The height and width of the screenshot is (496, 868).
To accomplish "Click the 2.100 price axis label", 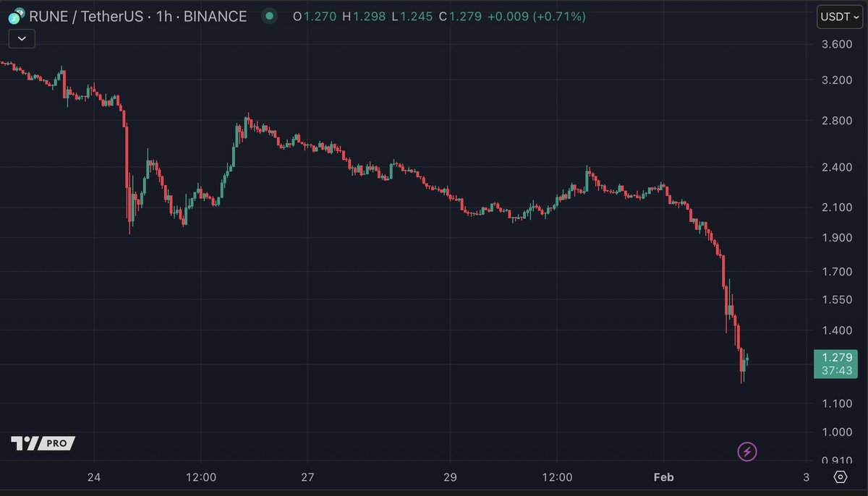I will pos(838,208).
